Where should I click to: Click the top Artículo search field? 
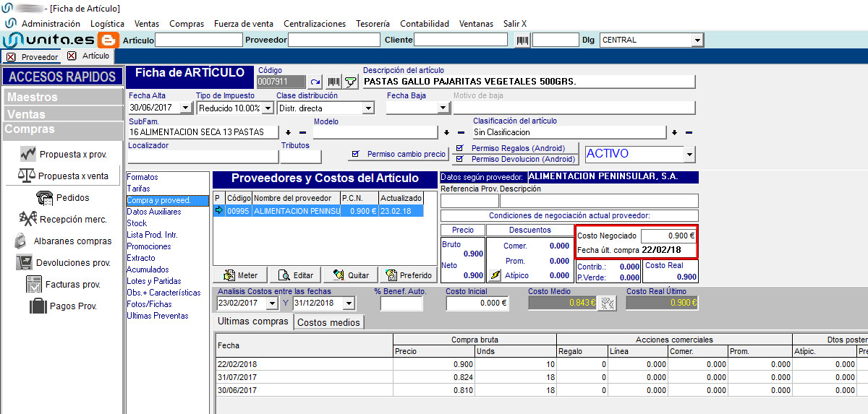(198, 40)
